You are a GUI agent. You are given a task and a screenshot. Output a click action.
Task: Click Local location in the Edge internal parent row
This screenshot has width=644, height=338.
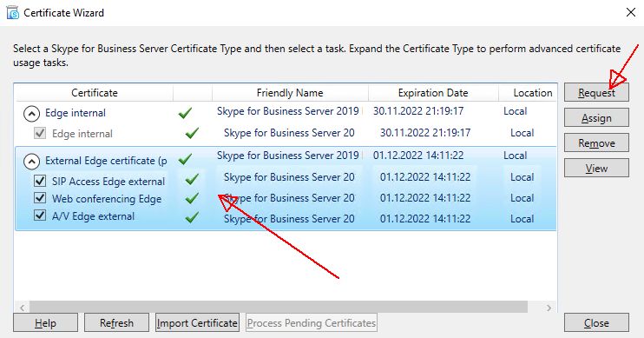point(515,111)
